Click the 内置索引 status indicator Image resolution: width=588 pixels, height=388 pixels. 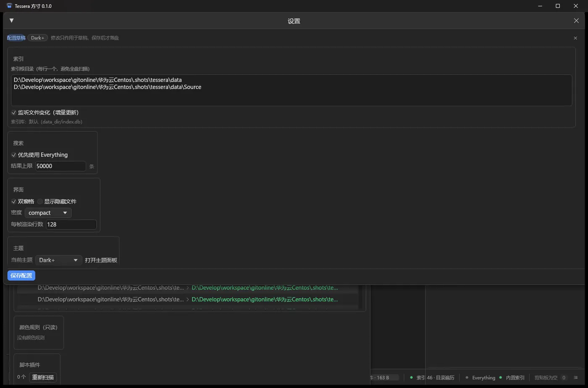512,378
